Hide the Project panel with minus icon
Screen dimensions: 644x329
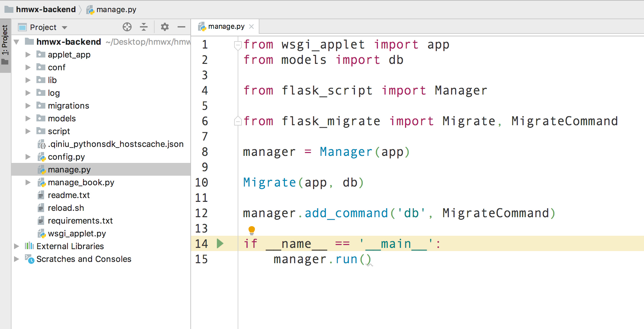point(181,27)
